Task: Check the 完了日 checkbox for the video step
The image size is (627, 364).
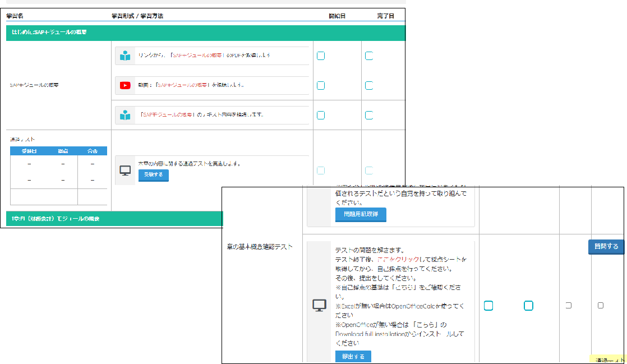Action: (369, 85)
